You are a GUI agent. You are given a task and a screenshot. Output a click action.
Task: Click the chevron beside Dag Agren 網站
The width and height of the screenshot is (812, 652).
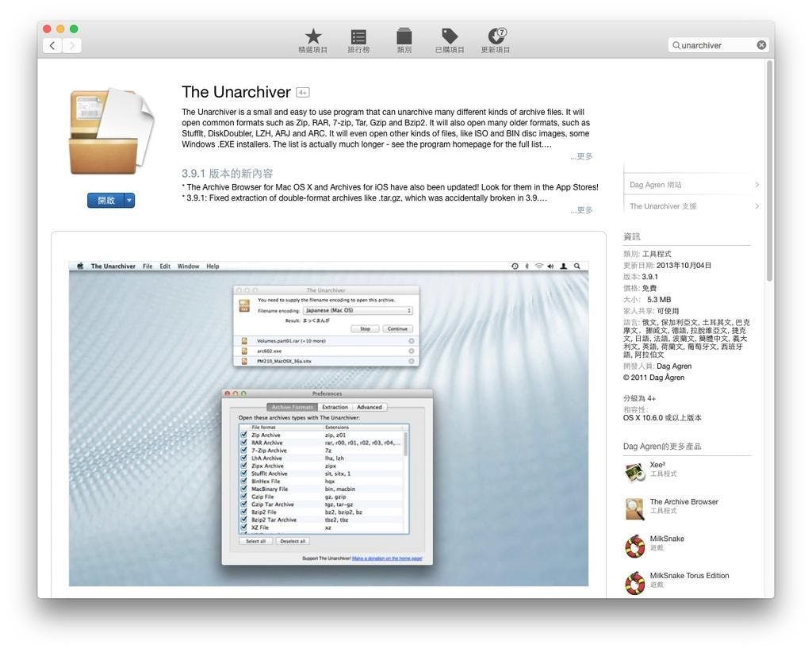tap(756, 184)
